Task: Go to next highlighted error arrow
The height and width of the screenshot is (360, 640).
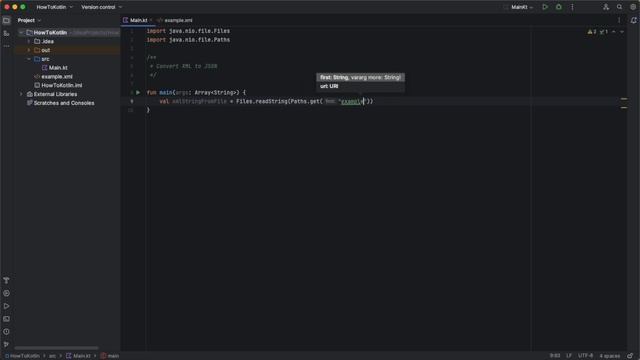Action: pos(622,31)
